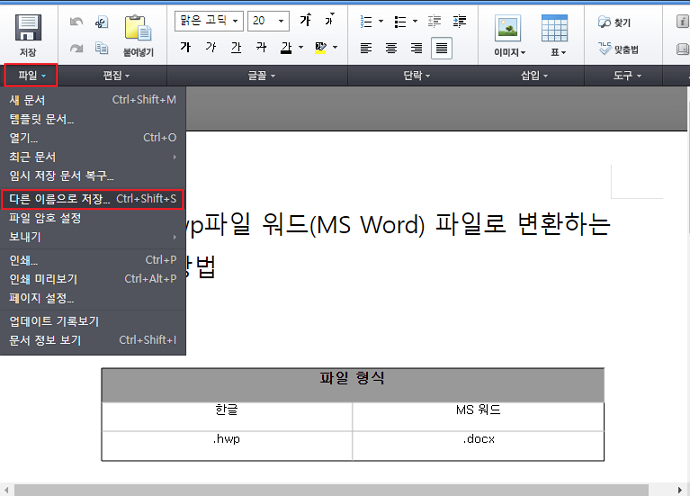The height and width of the screenshot is (496, 690).
Task: Choose 인쇄... from the file menu
Action: pos(93,260)
